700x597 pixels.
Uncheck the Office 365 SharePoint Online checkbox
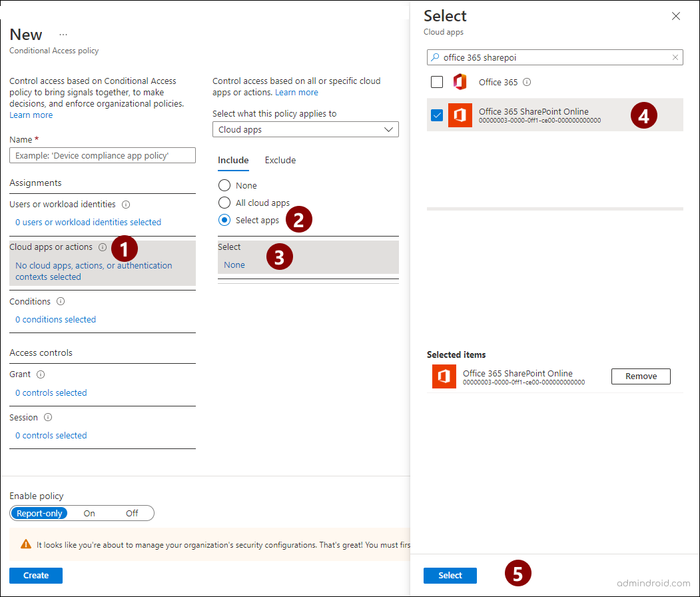tap(437, 115)
